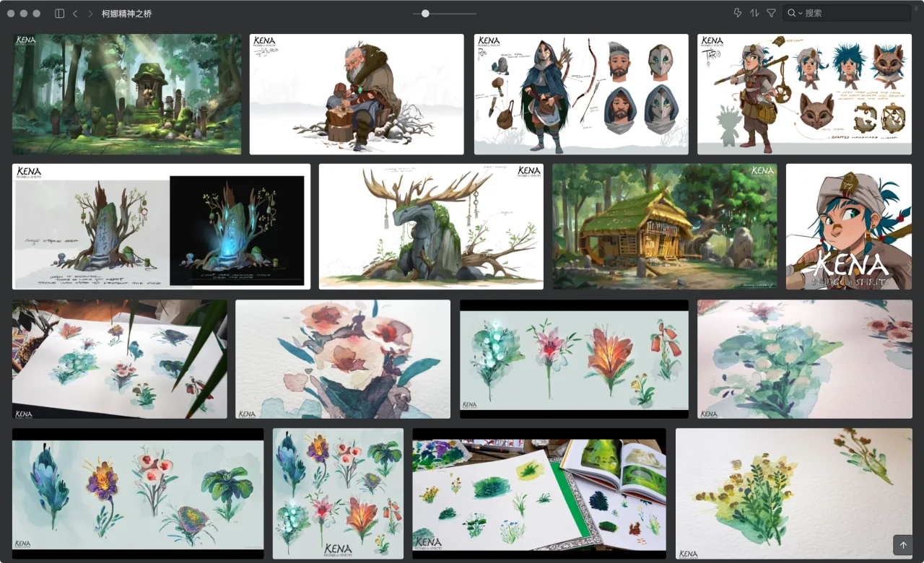The height and width of the screenshot is (563, 924).
Task: Click the search magnifier dropdown
Action: coord(794,13)
